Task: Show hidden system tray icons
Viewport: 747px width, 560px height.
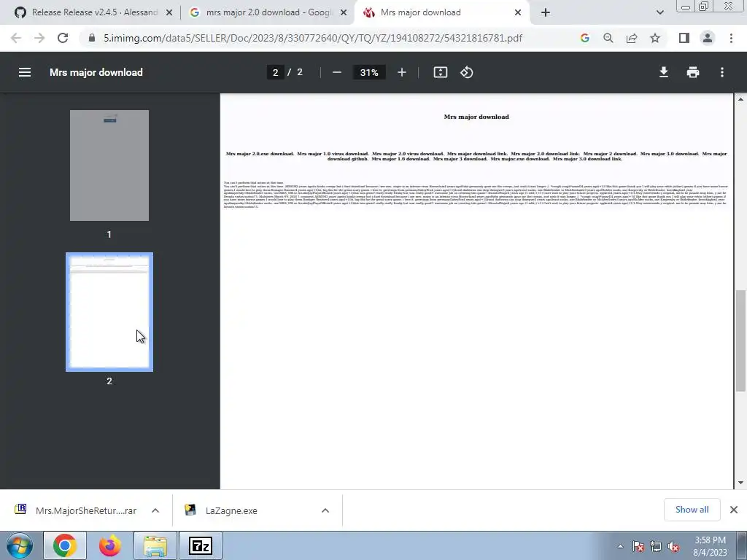Action: (x=620, y=546)
